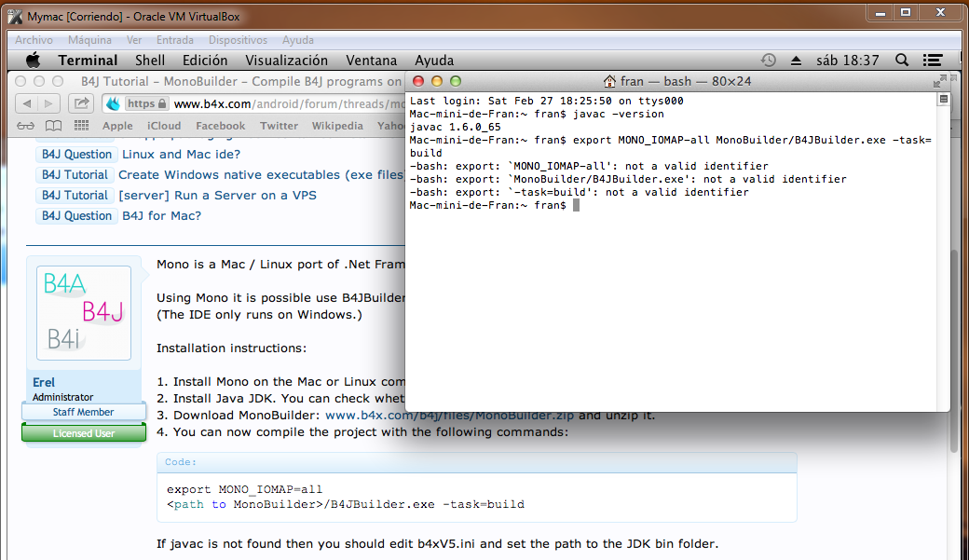Click the Time Machine clock icon
The image size is (969, 560).
[768, 60]
